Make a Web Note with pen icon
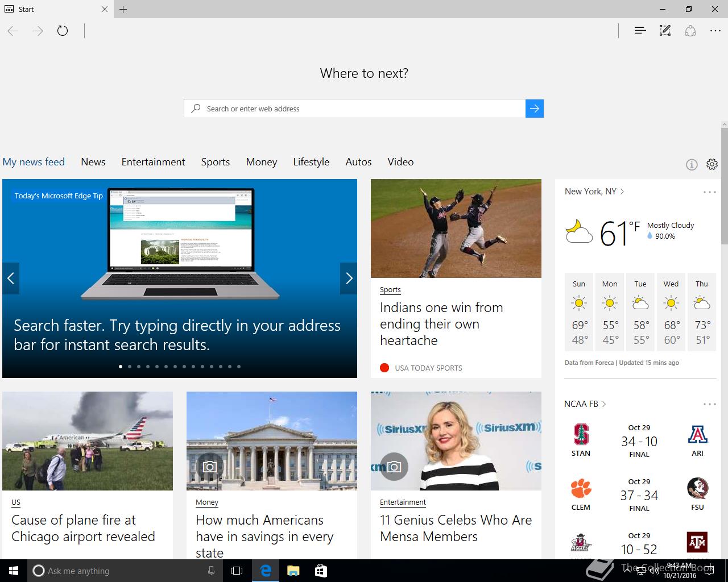The width and height of the screenshot is (728, 582). point(665,31)
